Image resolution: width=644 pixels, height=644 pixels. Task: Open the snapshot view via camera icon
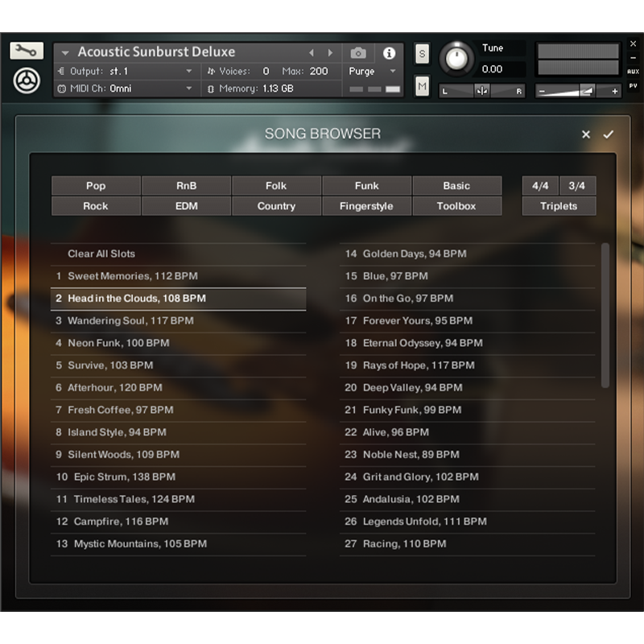click(x=358, y=53)
